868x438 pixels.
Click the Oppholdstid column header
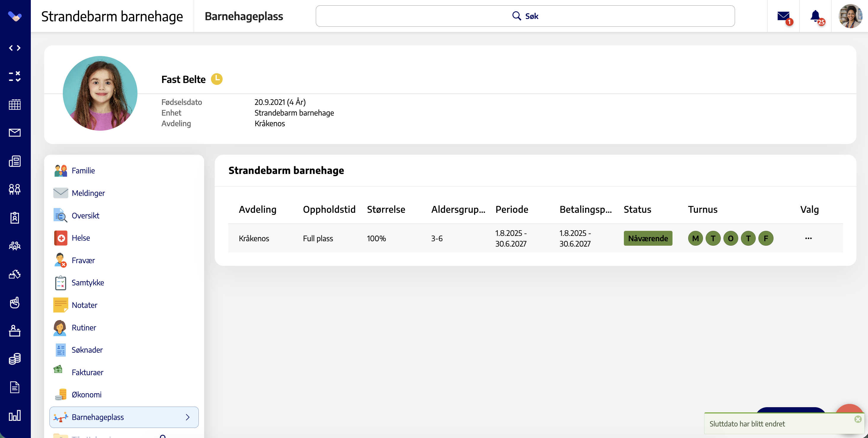(x=329, y=210)
